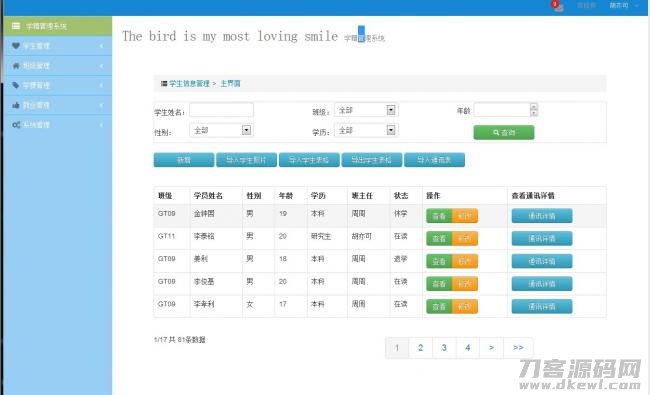The height and width of the screenshot is (395, 650).
Task: Expand the tag sidebar menu chevron
Action: coord(102,85)
